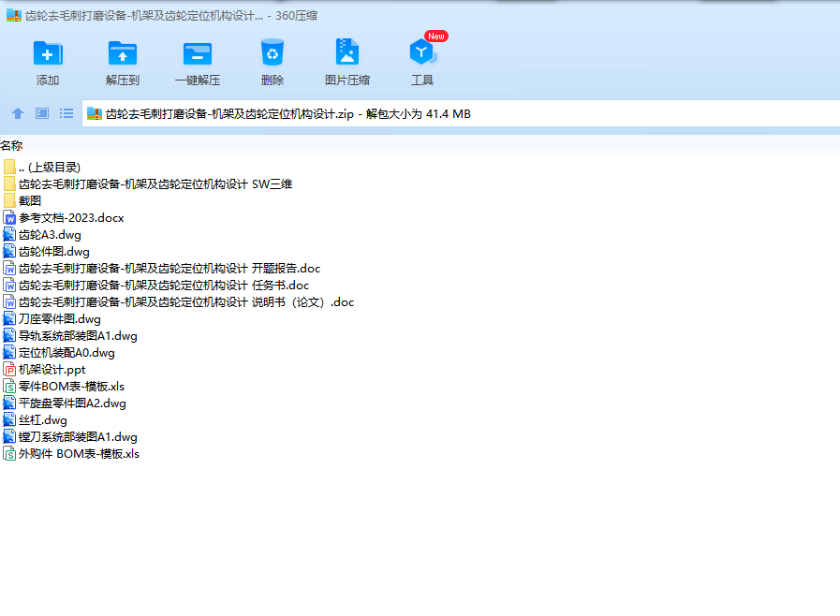
Task: Go up one level with the arrow icon
Action: [18, 113]
